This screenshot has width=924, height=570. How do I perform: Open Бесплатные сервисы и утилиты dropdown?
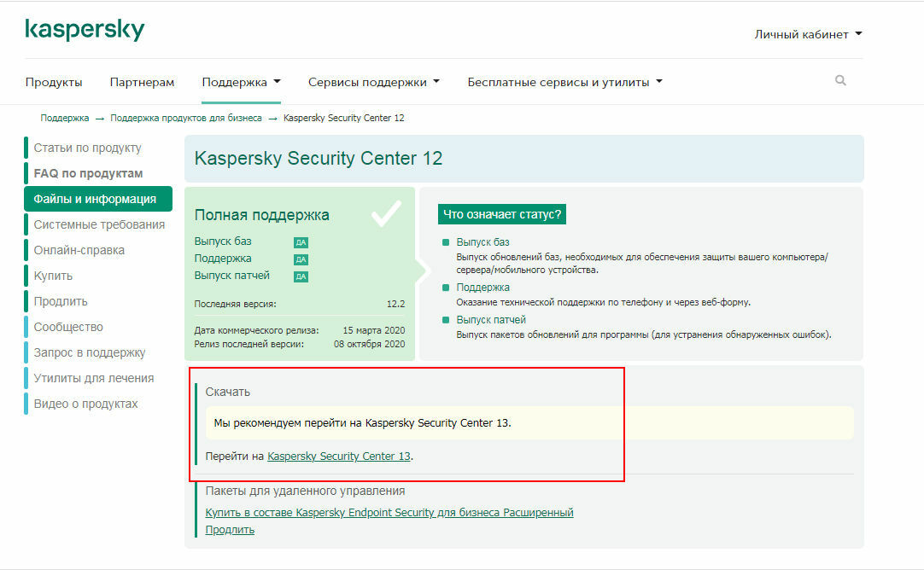[564, 82]
